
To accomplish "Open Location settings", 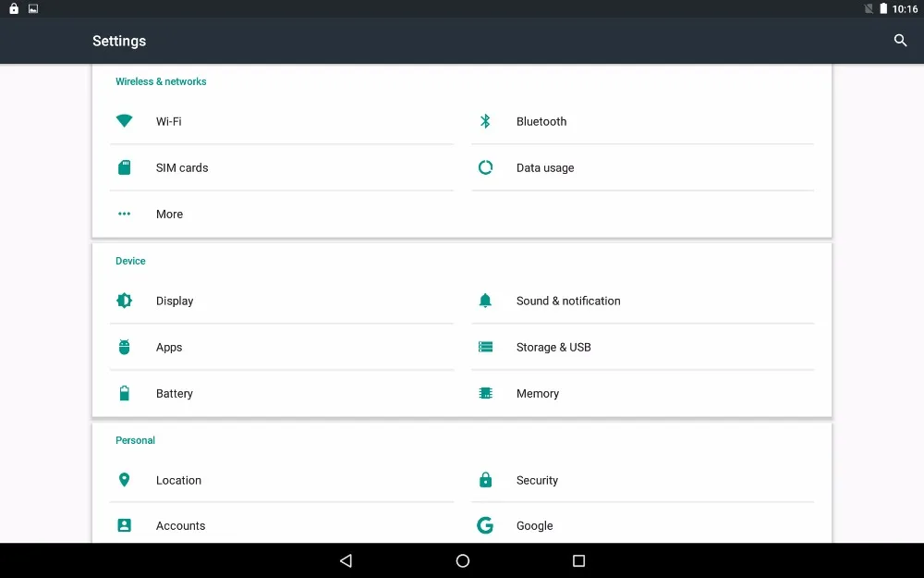I will tap(282, 480).
